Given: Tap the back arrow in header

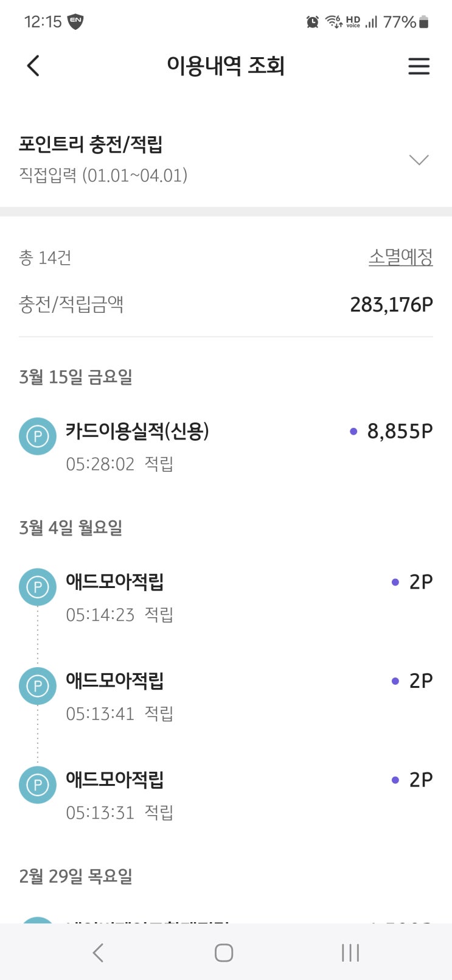Looking at the screenshot, I should click(x=33, y=66).
